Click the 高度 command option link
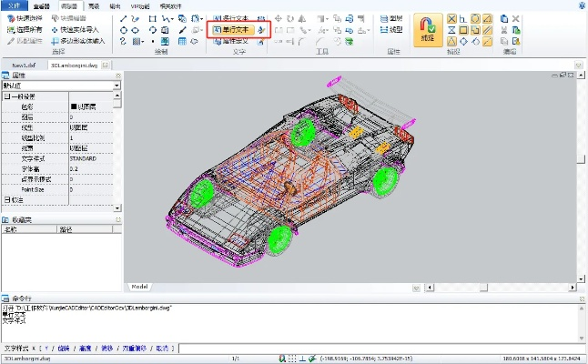 (84, 349)
